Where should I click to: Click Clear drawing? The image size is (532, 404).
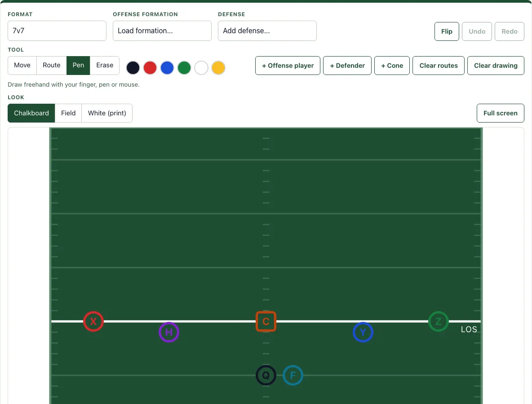tap(496, 66)
